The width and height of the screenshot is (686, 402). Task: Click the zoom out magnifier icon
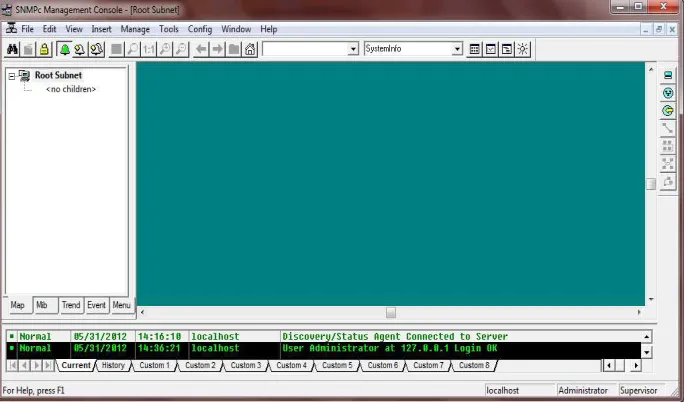click(x=181, y=49)
